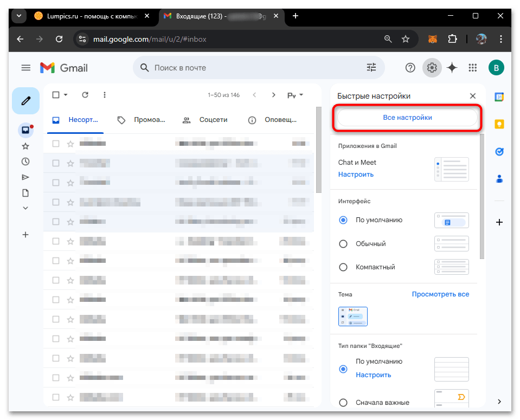Viewport: 520px width, 420px height.
Task: Click the current theme thumbnail
Action: [x=353, y=316]
